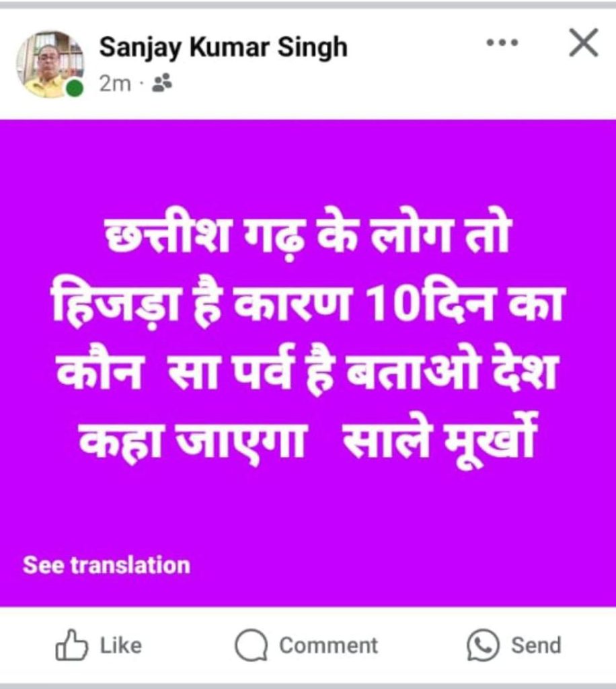Viewport: 616px width, 689px height.
Task: Click the gray divider bar at the top
Action: (308, 5)
